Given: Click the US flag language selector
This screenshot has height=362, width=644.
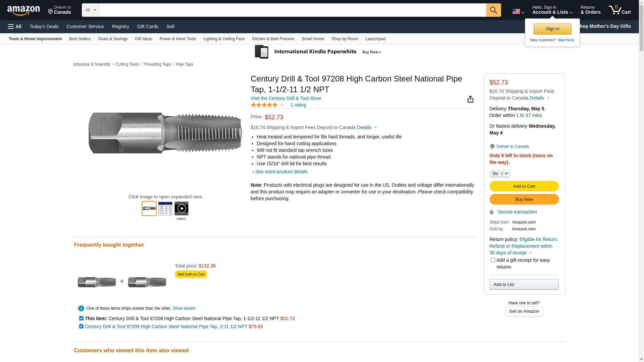Looking at the screenshot, I should point(518,11).
